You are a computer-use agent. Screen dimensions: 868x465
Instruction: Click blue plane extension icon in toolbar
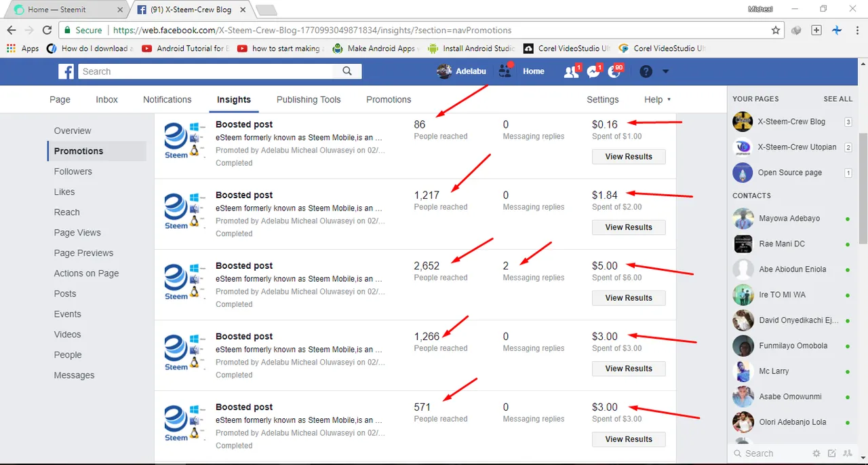pyautogui.click(x=837, y=31)
